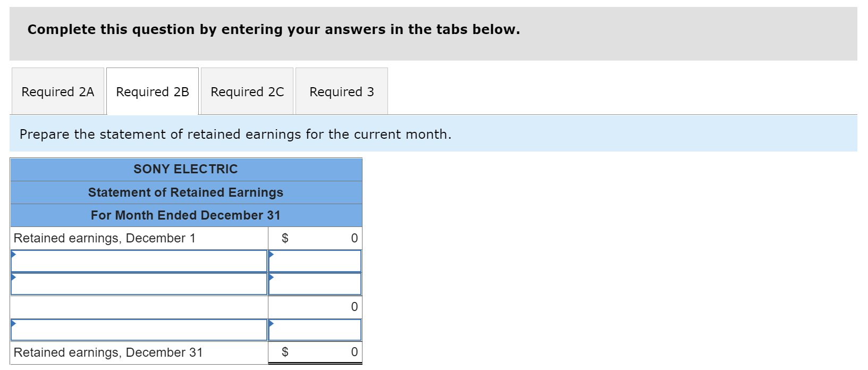This screenshot has width=868, height=370.
Task: Select the Required 2B tab
Action: (152, 91)
